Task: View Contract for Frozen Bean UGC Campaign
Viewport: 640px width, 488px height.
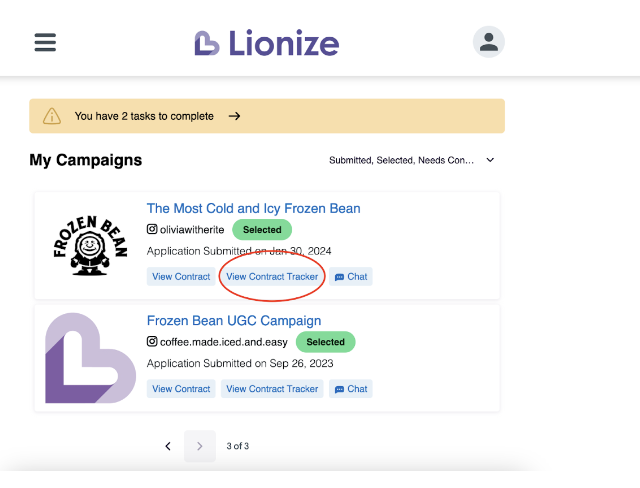Action: (181, 389)
